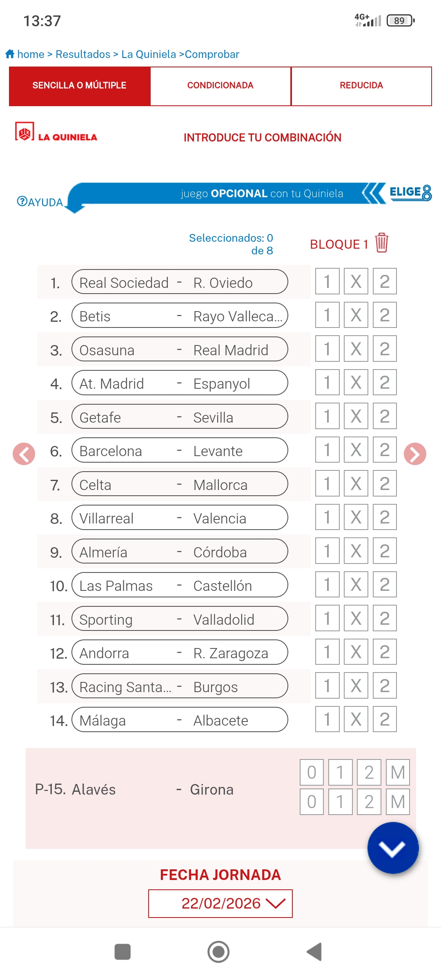Mark X for Osasuna - Real Madrid
Viewport: 441px width, 980px height.
[356, 349]
